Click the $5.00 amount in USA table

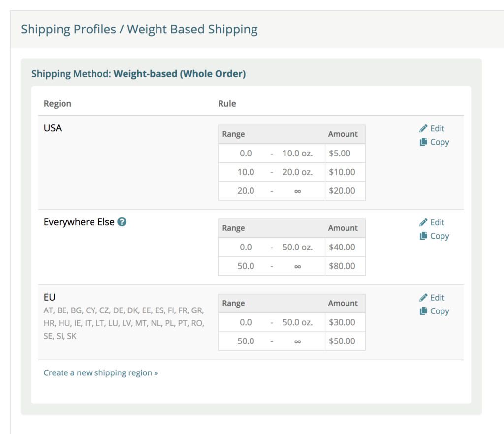click(x=340, y=153)
